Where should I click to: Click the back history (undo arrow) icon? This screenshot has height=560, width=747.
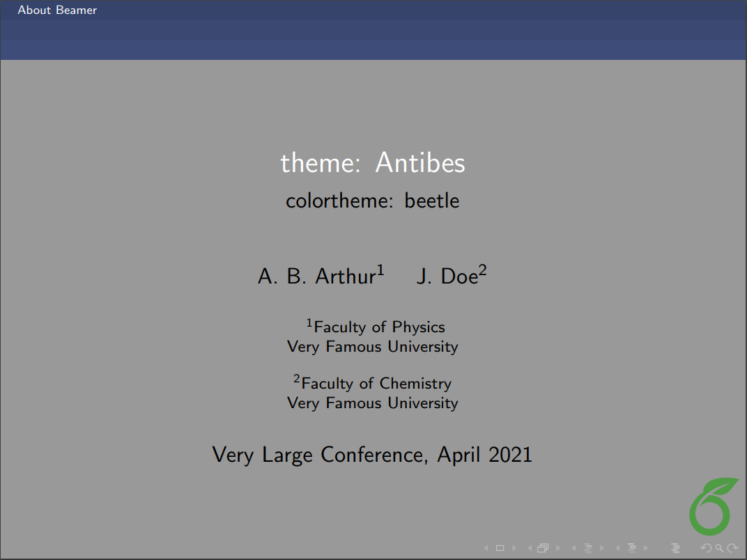pos(707,547)
